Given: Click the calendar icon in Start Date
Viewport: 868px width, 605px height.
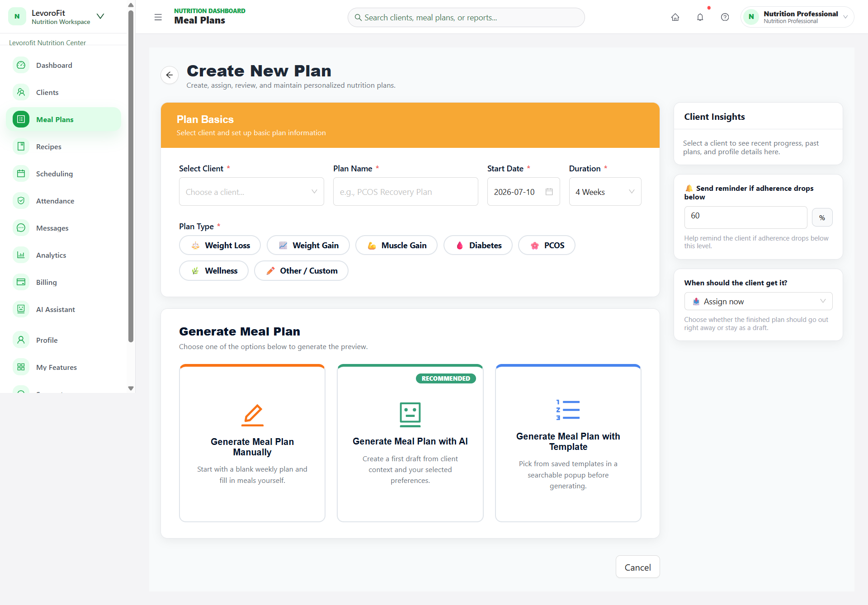Looking at the screenshot, I should pos(549,192).
